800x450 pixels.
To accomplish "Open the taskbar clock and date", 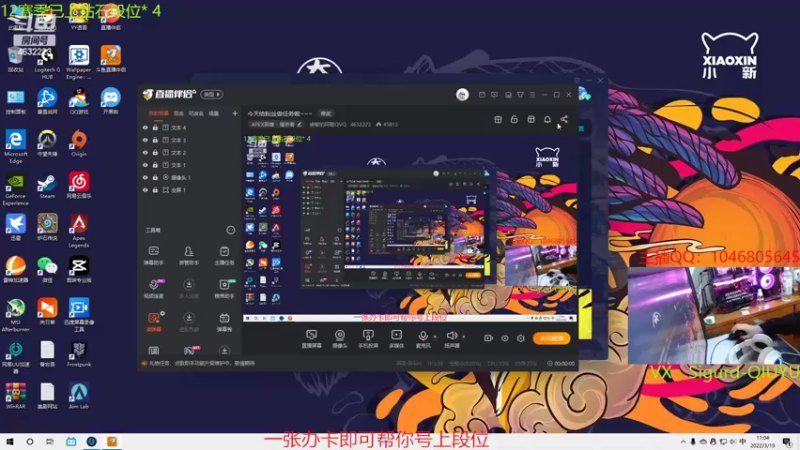I will point(762,442).
